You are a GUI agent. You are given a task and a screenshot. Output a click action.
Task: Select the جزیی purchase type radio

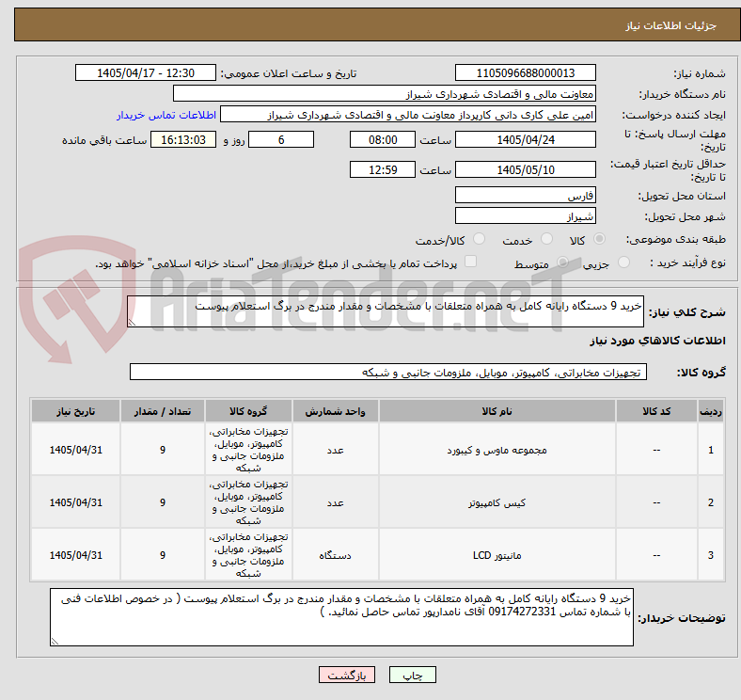(x=623, y=262)
